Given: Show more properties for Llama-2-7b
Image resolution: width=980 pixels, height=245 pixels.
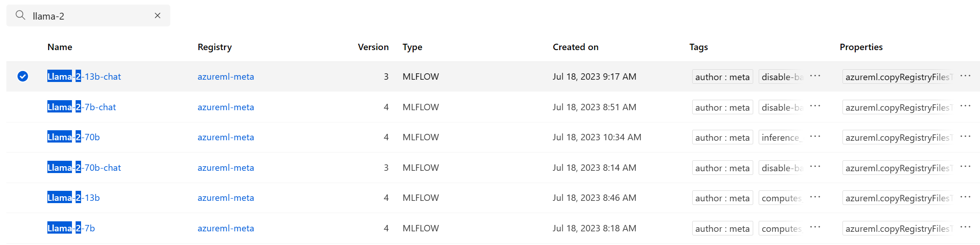Looking at the screenshot, I should click(965, 228).
